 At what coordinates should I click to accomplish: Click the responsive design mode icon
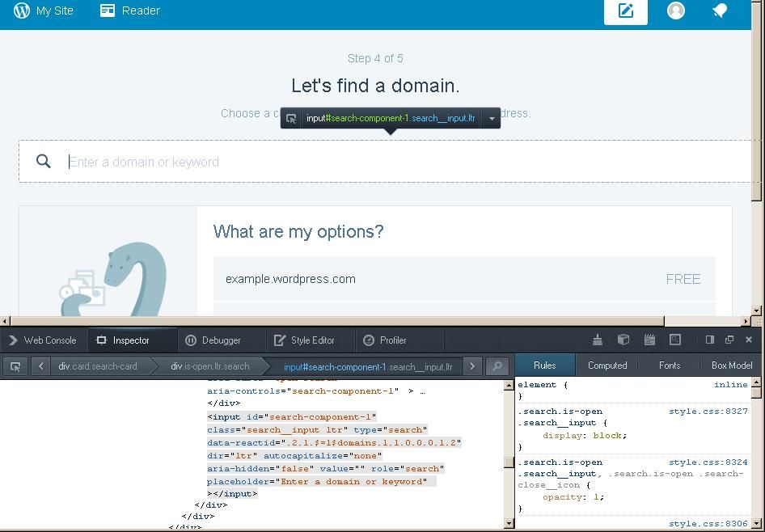click(675, 340)
